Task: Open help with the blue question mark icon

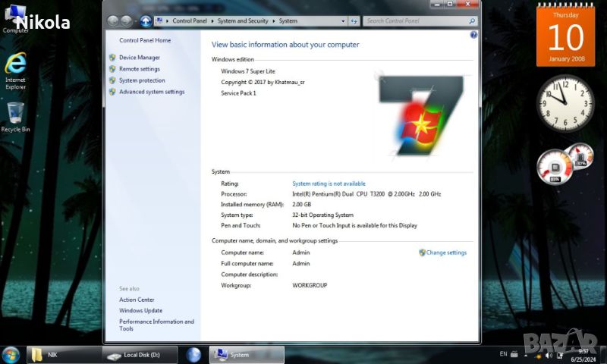Action: (473, 35)
